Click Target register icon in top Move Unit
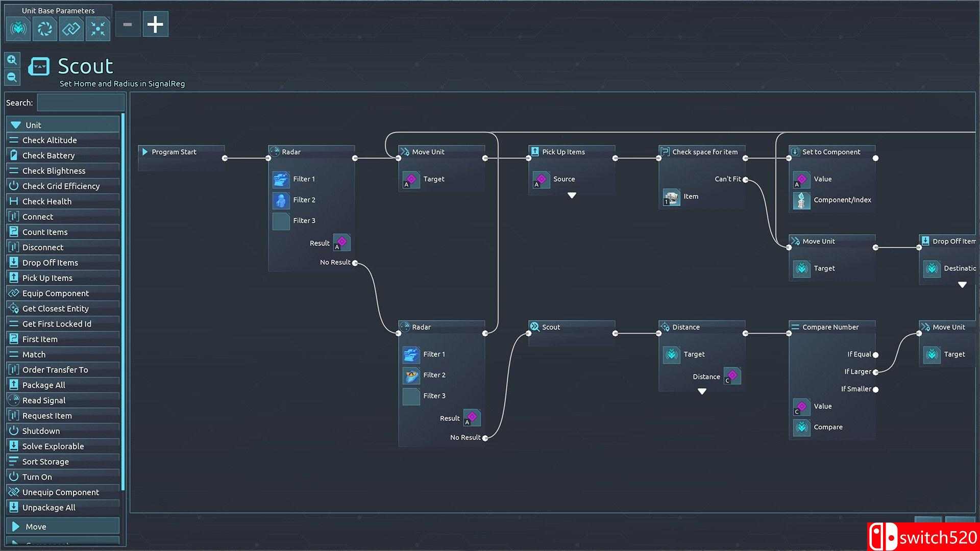This screenshot has width=980, height=551. pyautogui.click(x=411, y=180)
